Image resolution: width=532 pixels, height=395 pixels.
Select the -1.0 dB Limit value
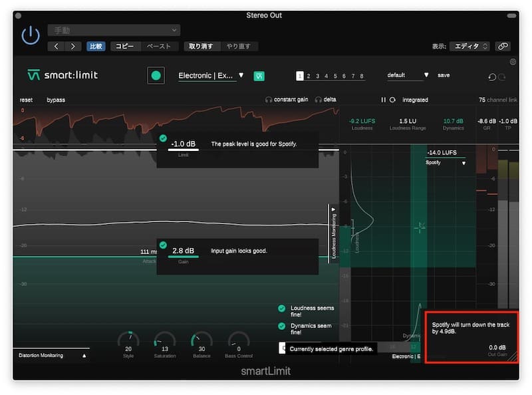(x=184, y=144)
